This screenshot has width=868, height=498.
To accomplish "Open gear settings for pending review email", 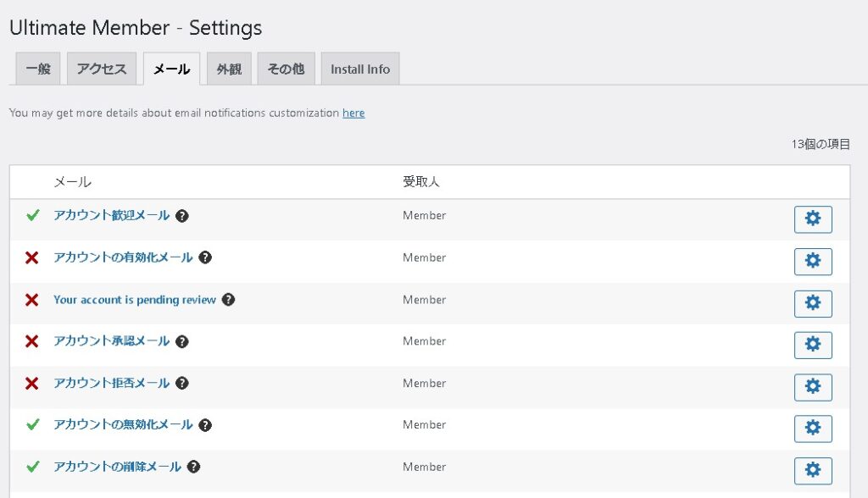I will coord(813,303).
